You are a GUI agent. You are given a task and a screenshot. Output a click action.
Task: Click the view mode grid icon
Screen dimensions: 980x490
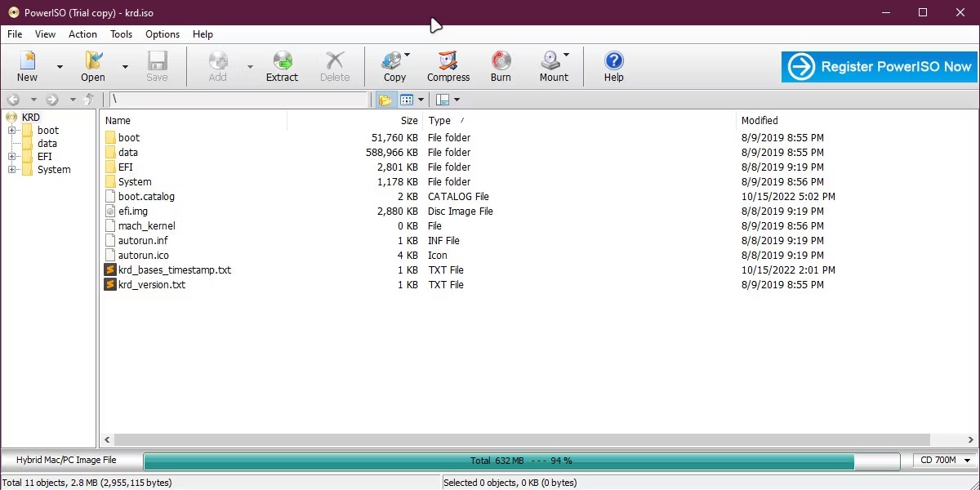click(407, 100)
